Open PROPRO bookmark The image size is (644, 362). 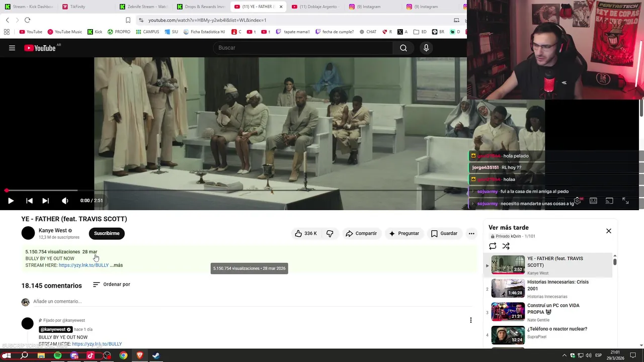pos(119,32)
